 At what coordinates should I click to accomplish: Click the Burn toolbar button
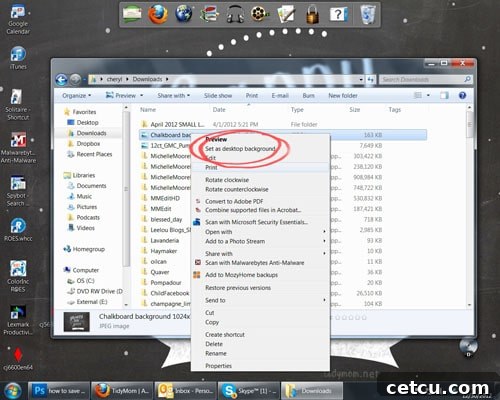[308, 96]
